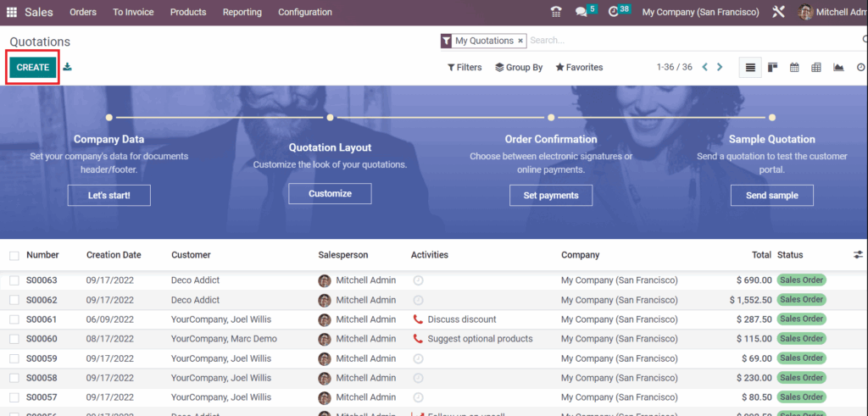The width and height of the screenshot is (868, 416).
Task: Open the apps grid menu icon
Action: 12,12
